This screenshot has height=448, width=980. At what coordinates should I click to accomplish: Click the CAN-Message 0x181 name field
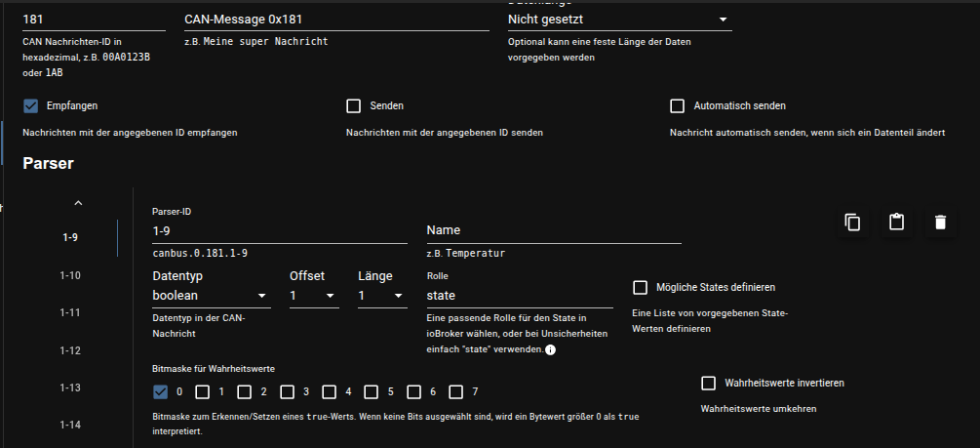coord(336,19)
